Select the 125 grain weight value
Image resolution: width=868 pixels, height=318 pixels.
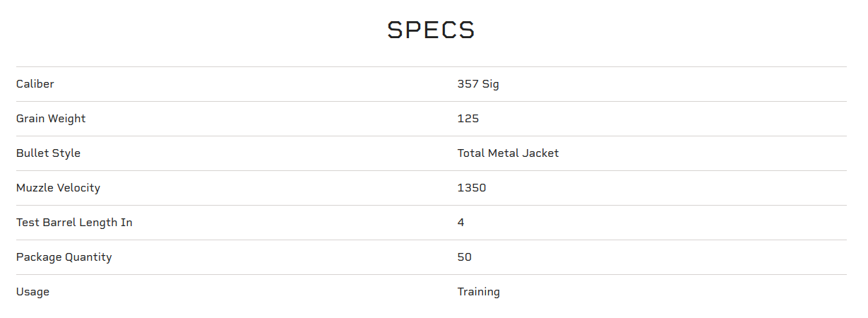(468, 119)
